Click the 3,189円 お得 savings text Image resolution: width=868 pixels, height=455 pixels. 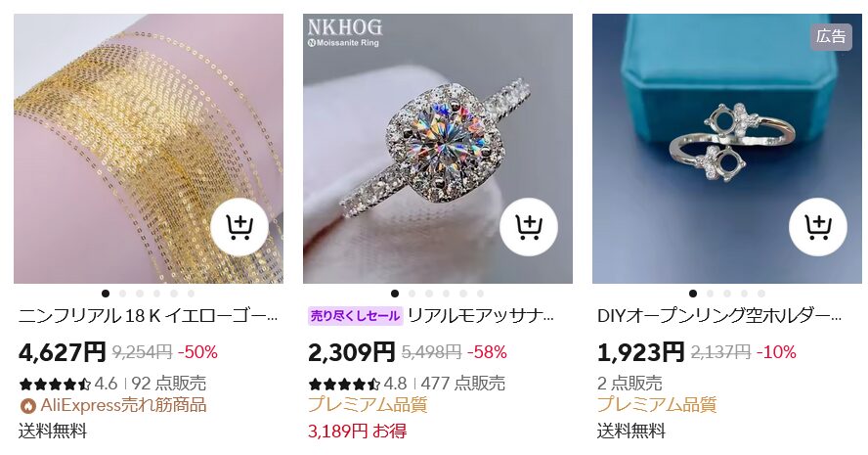pos(357,431)
